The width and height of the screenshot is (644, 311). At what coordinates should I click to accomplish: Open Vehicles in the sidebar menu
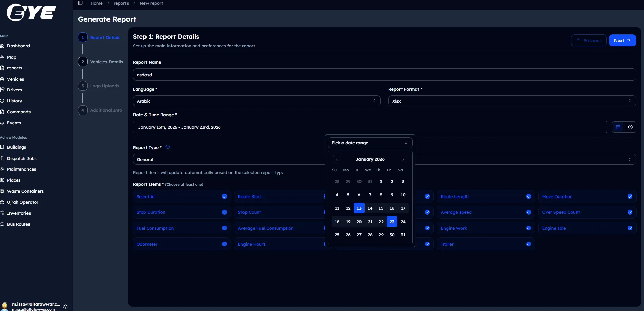click(16, 79)
